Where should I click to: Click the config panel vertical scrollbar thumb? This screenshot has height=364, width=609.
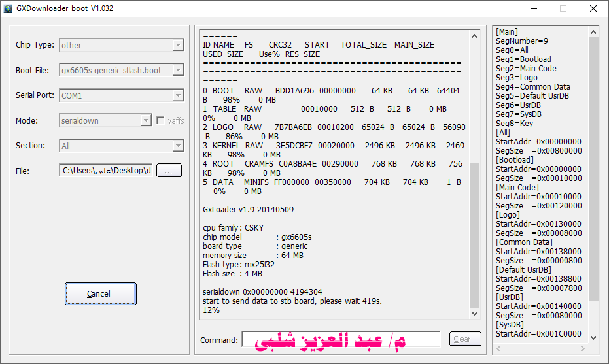tap(593, 169)
